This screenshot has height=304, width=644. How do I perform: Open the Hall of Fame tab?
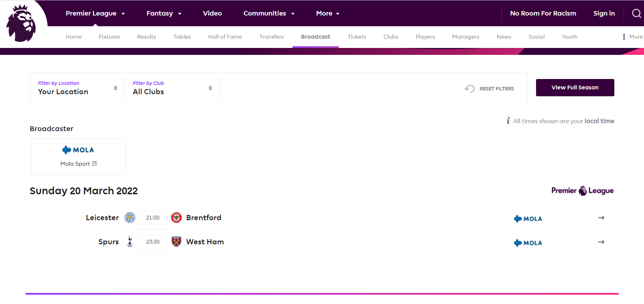pos(225,37)
